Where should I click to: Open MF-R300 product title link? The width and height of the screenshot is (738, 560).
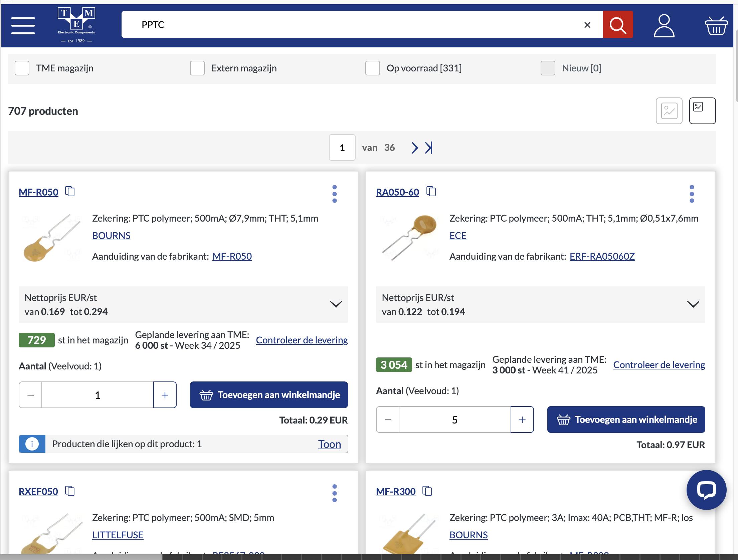396,491
